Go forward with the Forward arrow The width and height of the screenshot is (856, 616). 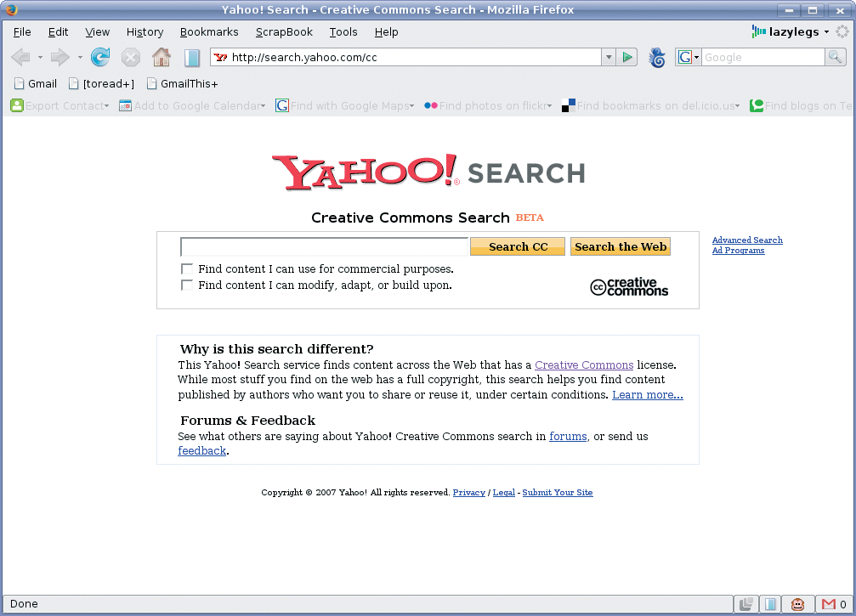tap(60, 57)
